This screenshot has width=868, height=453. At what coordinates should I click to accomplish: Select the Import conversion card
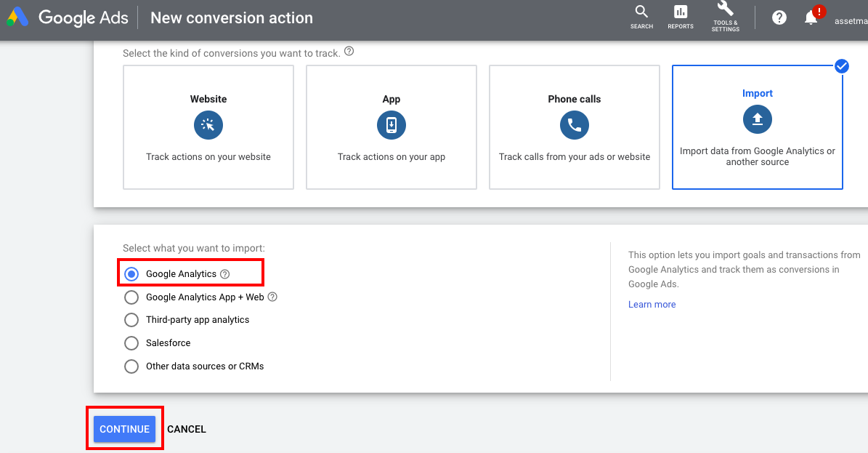click(x=758, y=127)
